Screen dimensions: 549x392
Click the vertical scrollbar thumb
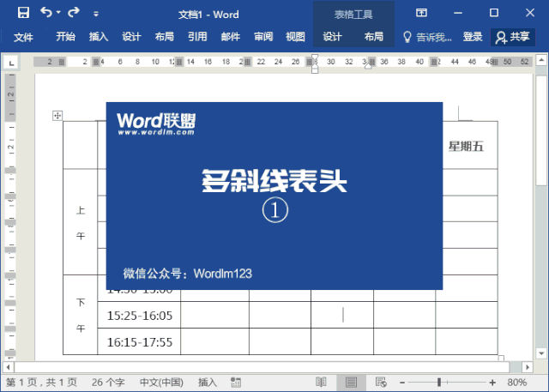pos(541,130)
